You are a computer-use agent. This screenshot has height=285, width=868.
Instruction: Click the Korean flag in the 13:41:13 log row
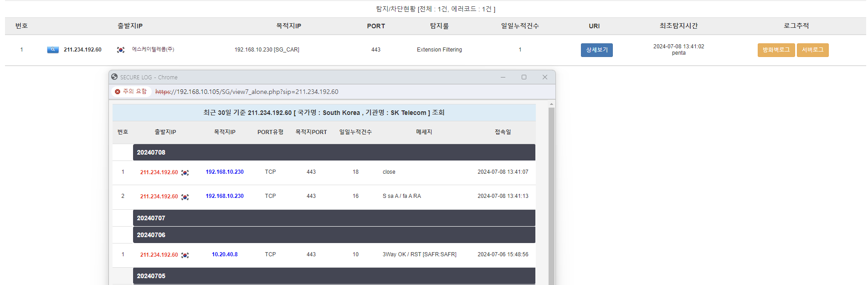(x=185, y=197)
